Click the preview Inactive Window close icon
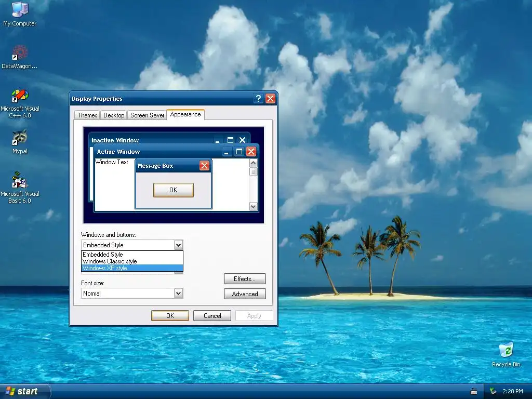Screen dimensions: 532x399 (x=242, y=140)
